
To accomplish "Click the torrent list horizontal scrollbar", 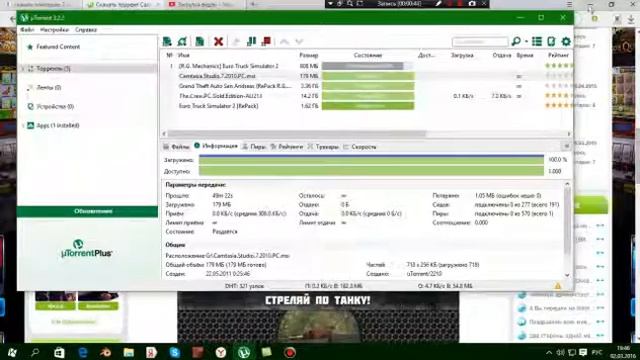I will (x=297, y=134).
